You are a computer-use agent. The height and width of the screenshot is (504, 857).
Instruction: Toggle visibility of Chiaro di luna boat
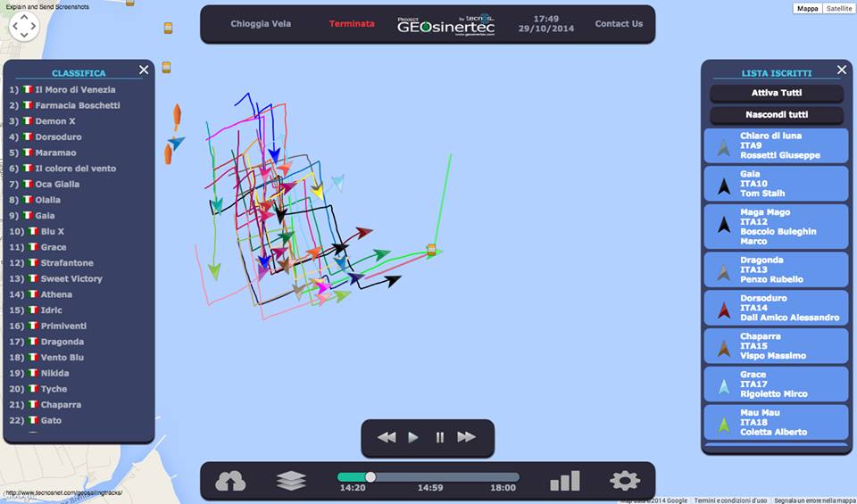pyautogui.click(x=775, y=146)
